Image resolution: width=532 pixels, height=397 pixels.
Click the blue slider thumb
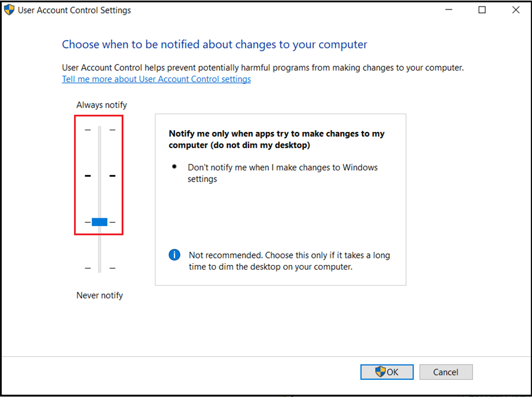[x=99, y=222]
